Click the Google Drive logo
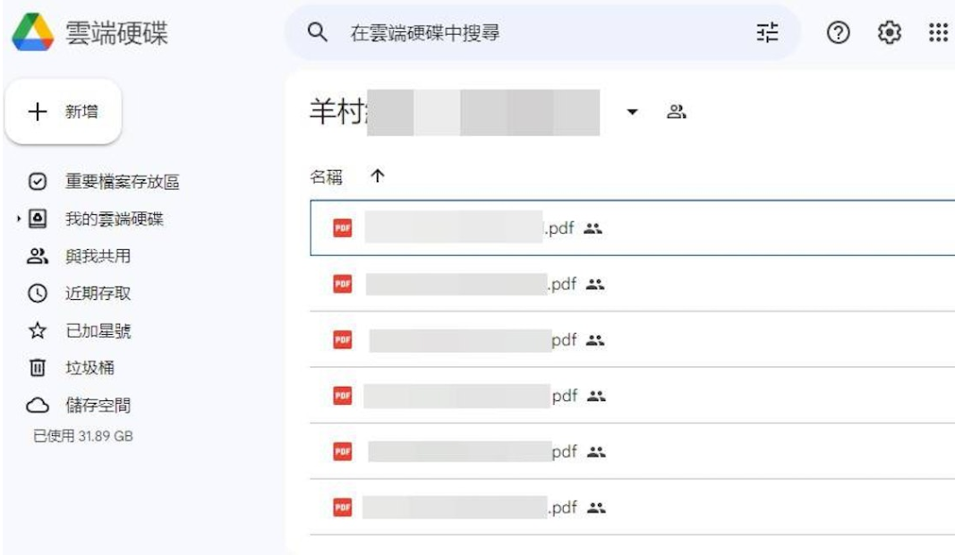 coord(31,33)
